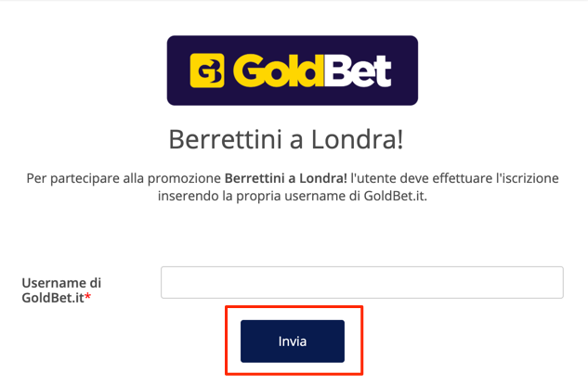Click the word "Londra!" in the large heading
588x386 pixels.
357,139
